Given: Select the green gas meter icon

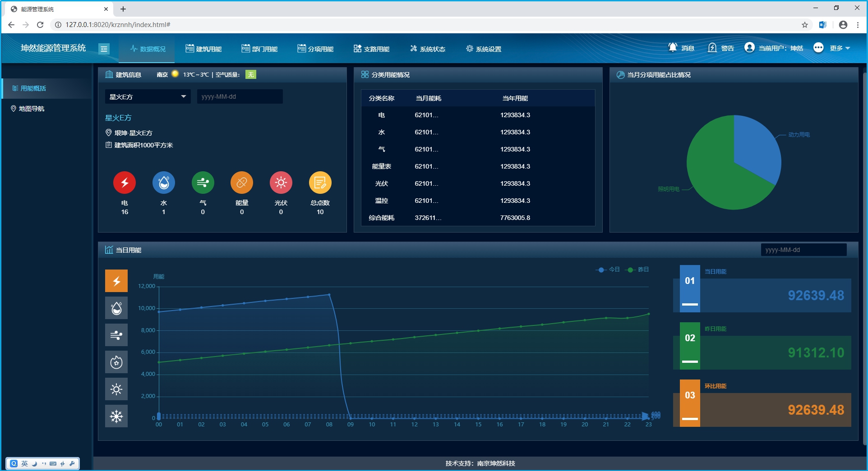Looking at the screenshot, I should (203, 183).
